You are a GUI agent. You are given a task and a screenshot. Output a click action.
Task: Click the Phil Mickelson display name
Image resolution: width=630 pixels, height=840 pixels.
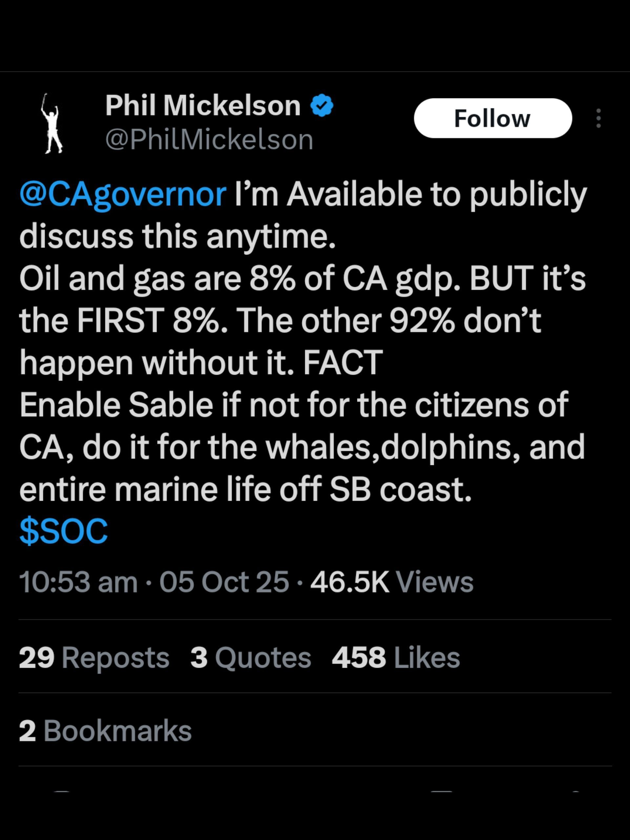coord(203,106)
